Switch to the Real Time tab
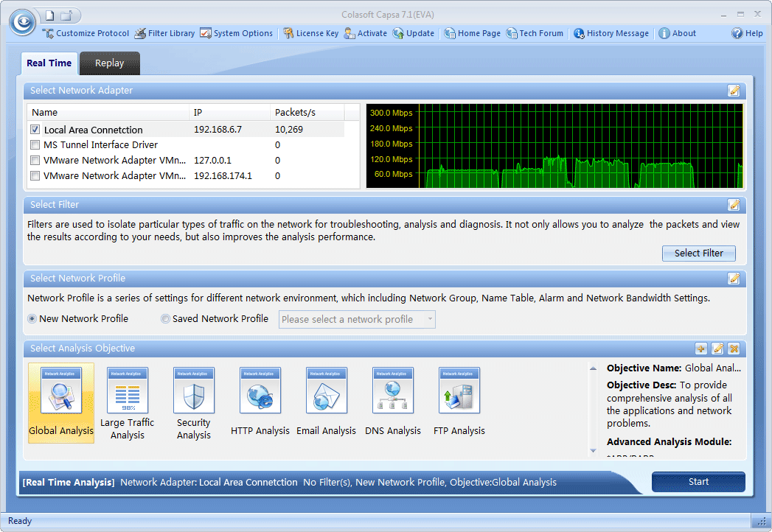The height and width of the screenshot is (532, 772). tap(49, 63)
